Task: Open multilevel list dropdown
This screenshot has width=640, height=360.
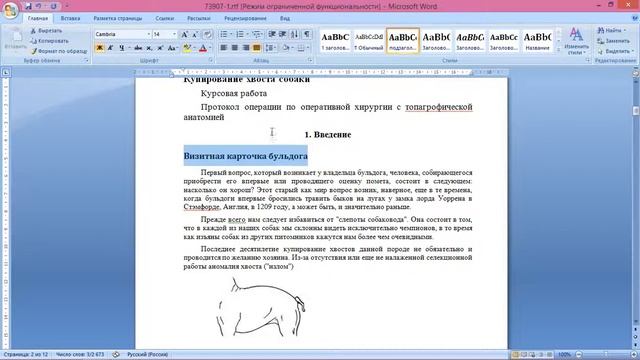Action: tap(263, 34)
